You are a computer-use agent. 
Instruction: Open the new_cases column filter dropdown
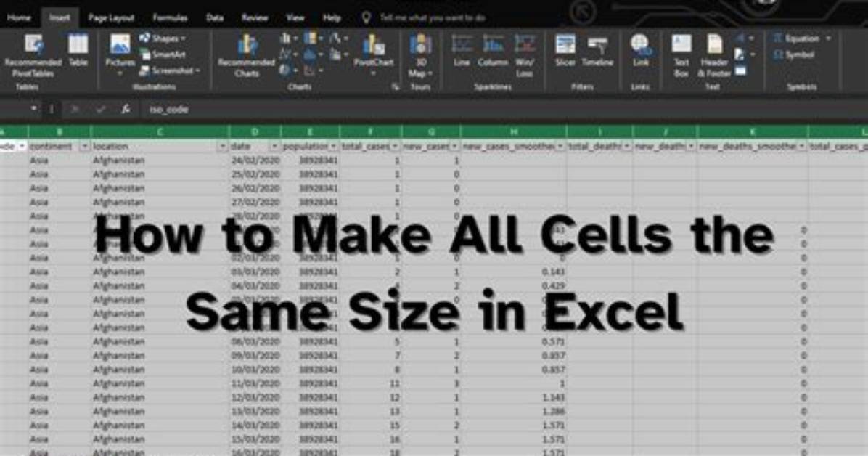tap(454, 146)
